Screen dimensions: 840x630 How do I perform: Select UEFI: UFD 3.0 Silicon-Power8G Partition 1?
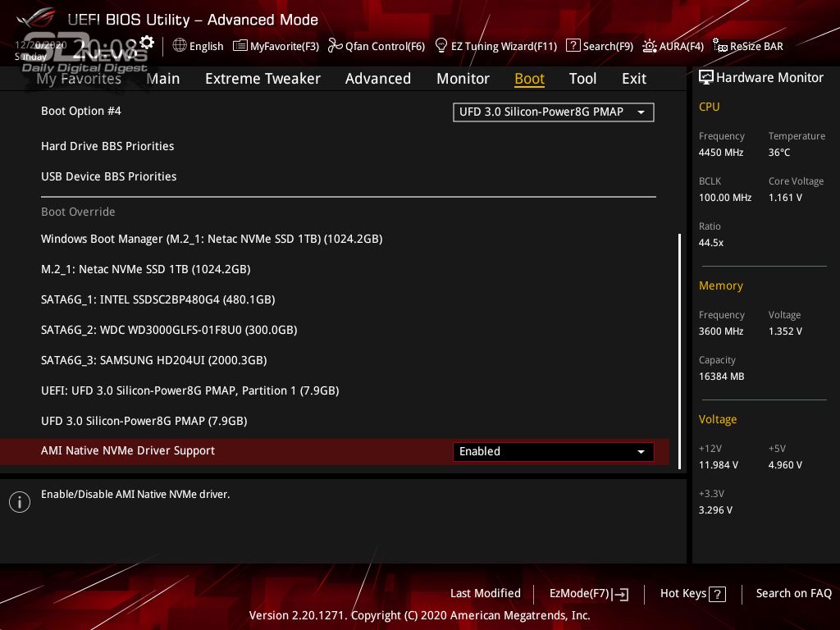tap(190, 390)
